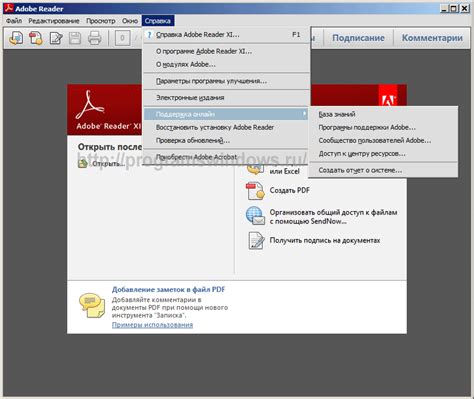Click the folder icon beside Открыть
This screenshot has width=474, height=399.
[83, 164]
